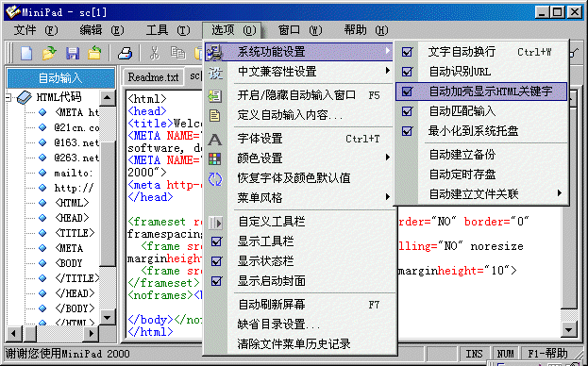Click the INS status bar indicator
This screenshot has width=588, height=366.
pos(475,353)
